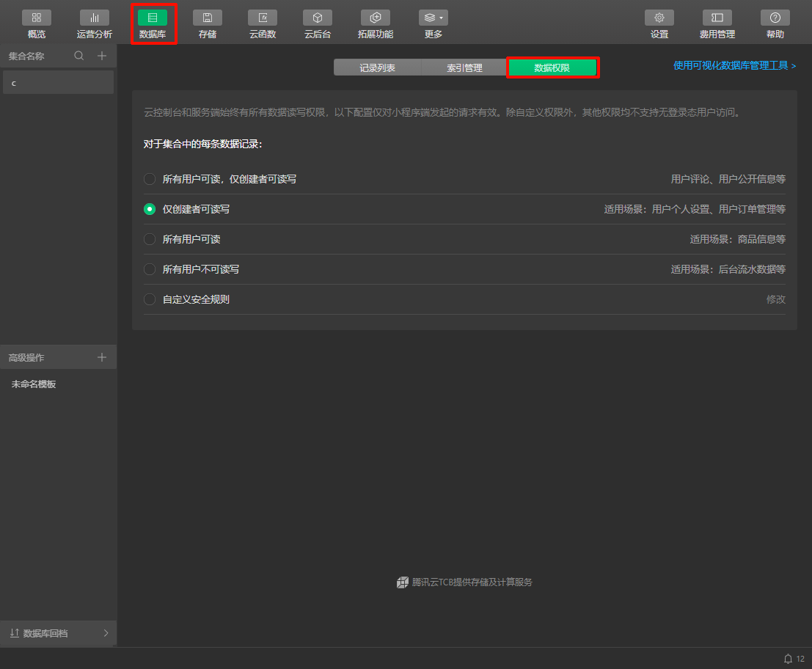This screenshot has width=812, height=669.
Task: Open the 云后台 cloud console icon
Action: click(318, 18)
